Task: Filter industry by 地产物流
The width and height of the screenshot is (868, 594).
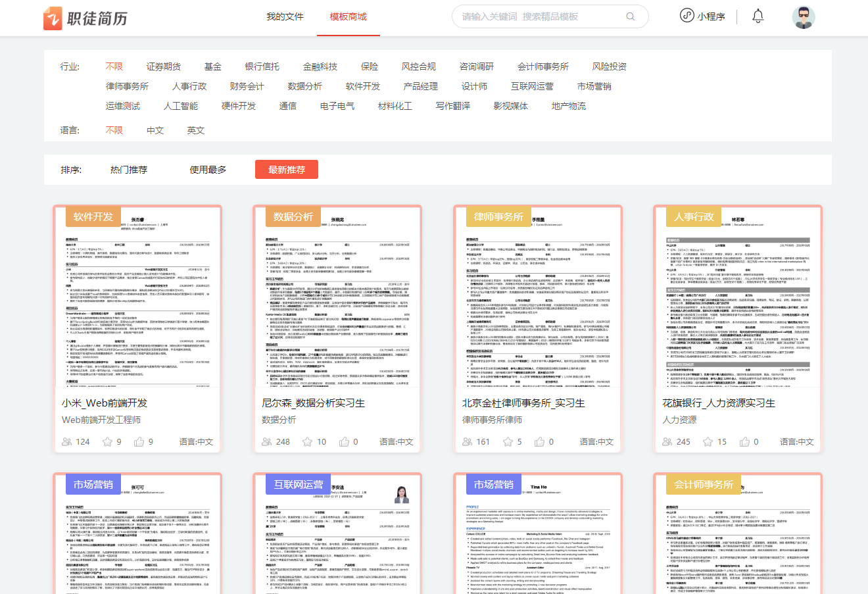Action: (569, 106)
